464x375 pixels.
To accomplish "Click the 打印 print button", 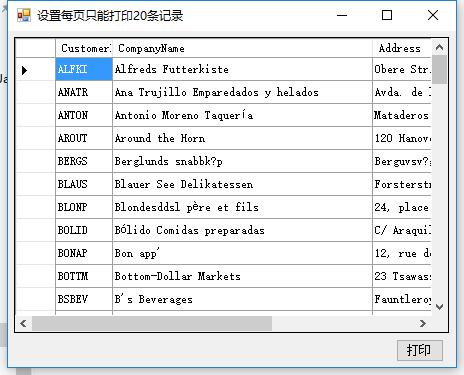I will (x=420, y=350).
